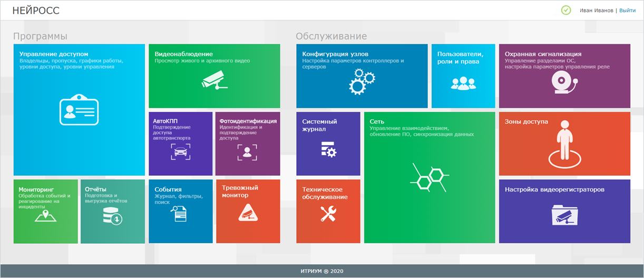Click the camera folder icon in Настройка видеорегистраторов
Image resolution: width=644 pixels, height=278 pixels.
[x=564, y=215]
